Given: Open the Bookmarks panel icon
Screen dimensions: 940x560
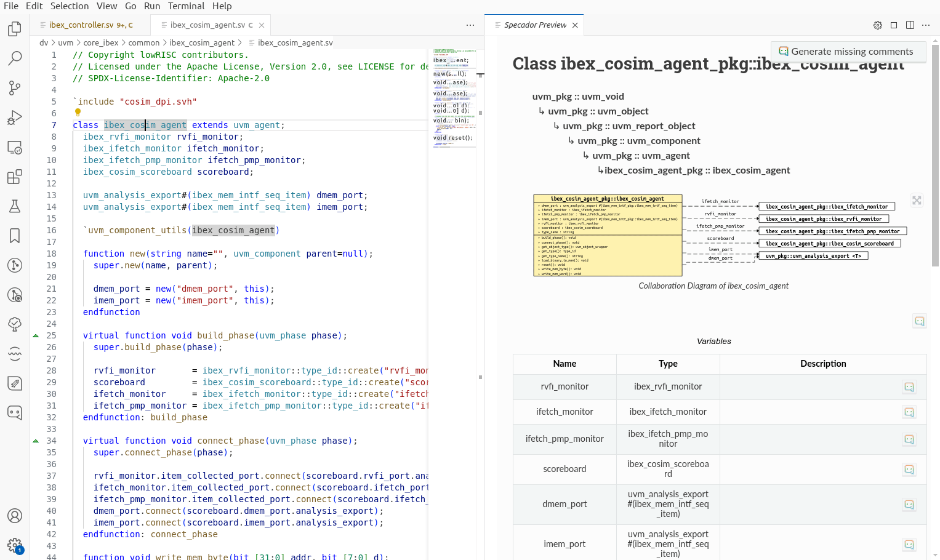Looking at the screenshot, I should [15, 236].
